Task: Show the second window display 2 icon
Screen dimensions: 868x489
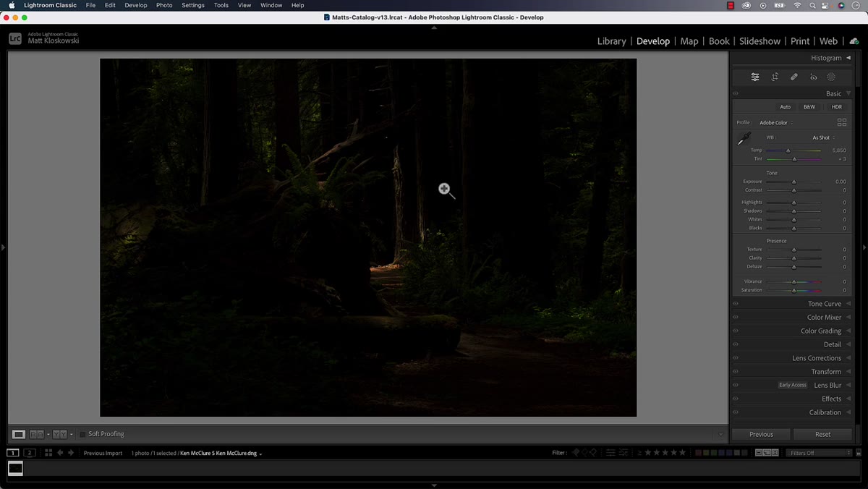Action: pyautogui.click(x=29, y=453)
